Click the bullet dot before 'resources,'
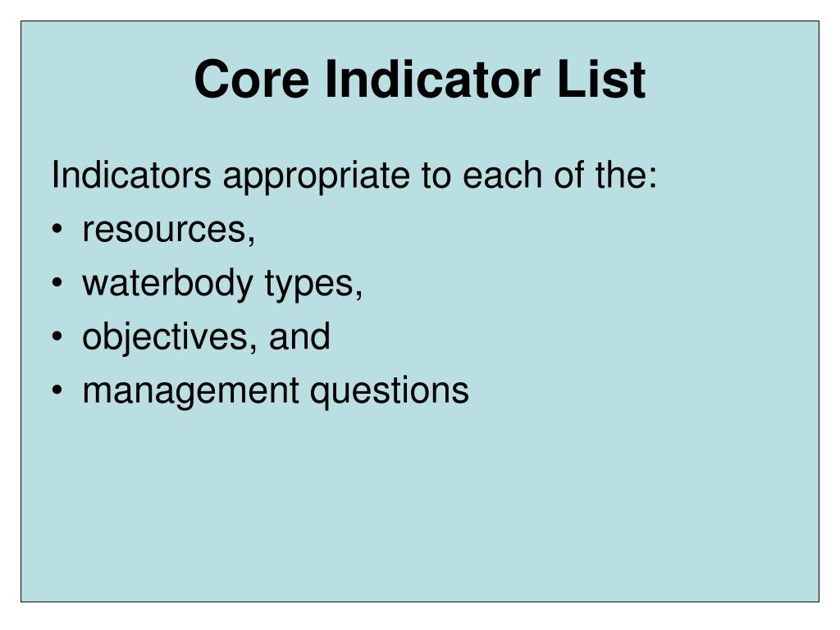Viewport: 840px width, 630px height. (x=57, y=229)
